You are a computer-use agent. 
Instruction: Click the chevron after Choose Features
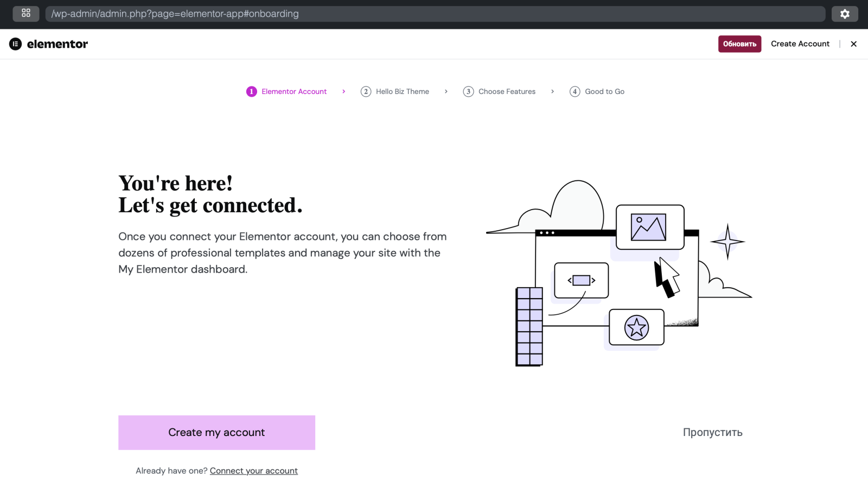point(552,92)
